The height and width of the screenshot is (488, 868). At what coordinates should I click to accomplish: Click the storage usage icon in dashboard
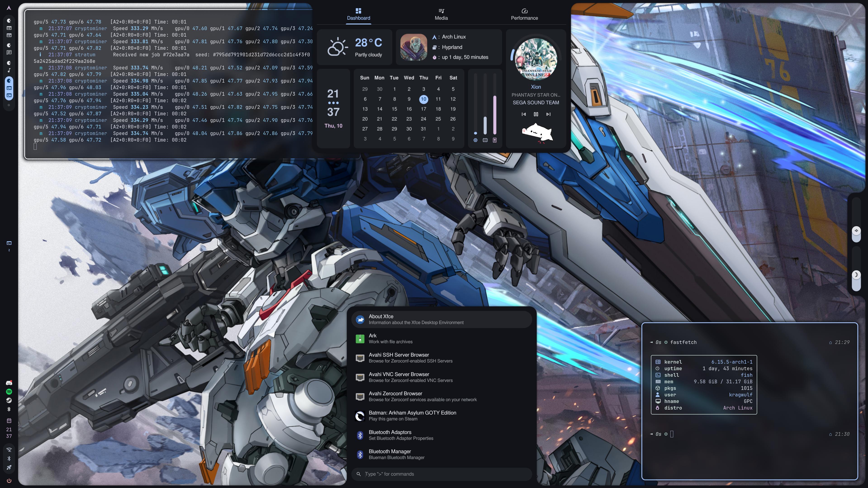tap(495, 140)
